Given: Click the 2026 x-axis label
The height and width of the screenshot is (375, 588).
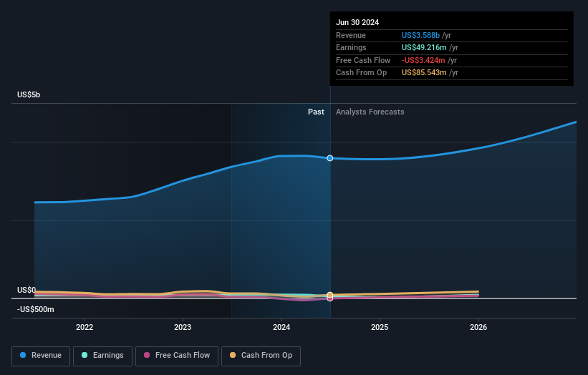Looking at the screenshot, I should (x=478, y=328).
